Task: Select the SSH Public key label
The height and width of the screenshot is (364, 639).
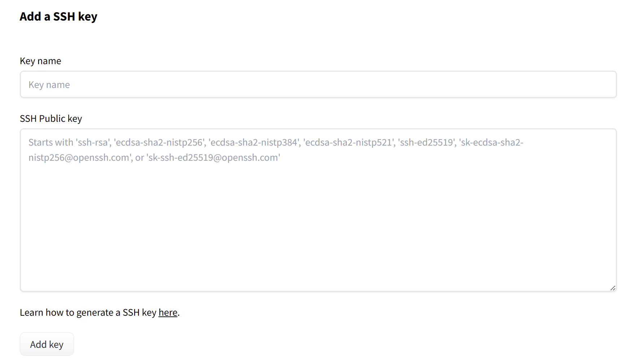Action: 51,118
